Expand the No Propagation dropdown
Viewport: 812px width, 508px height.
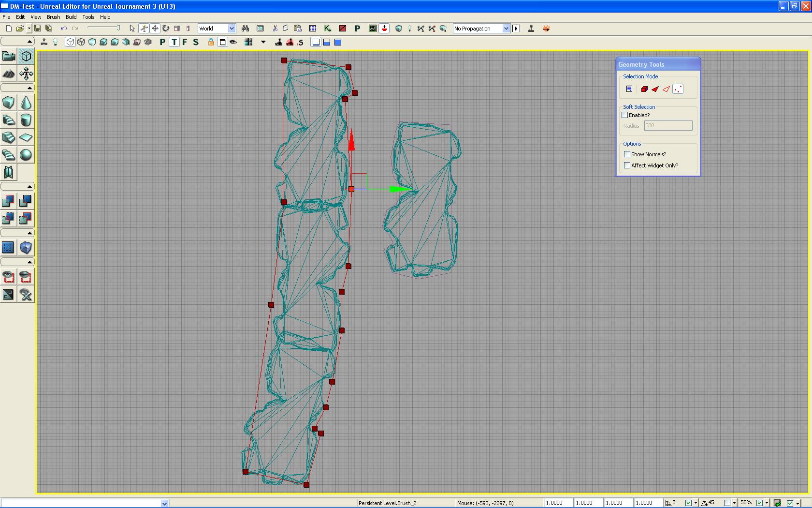click(506, 29)
